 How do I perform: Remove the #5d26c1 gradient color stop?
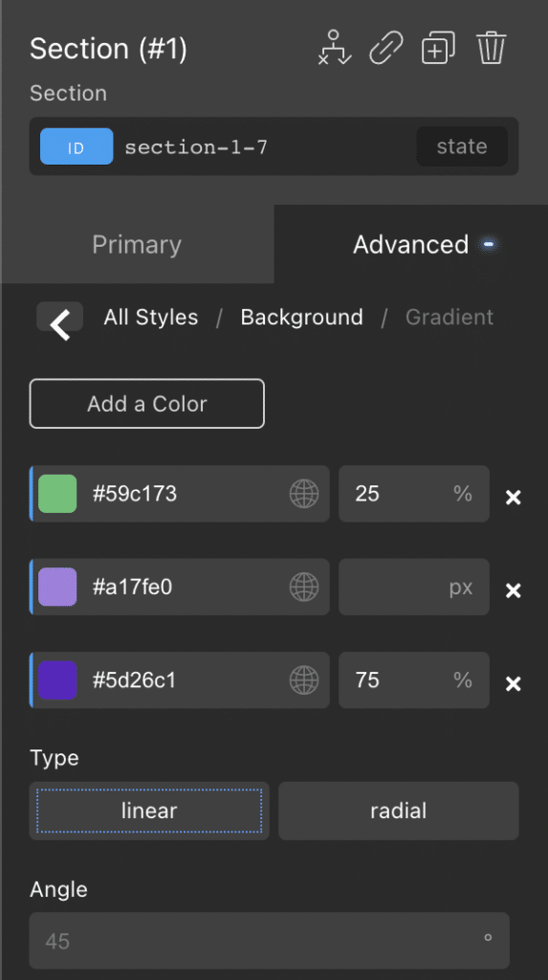click(x=513, y=683)
